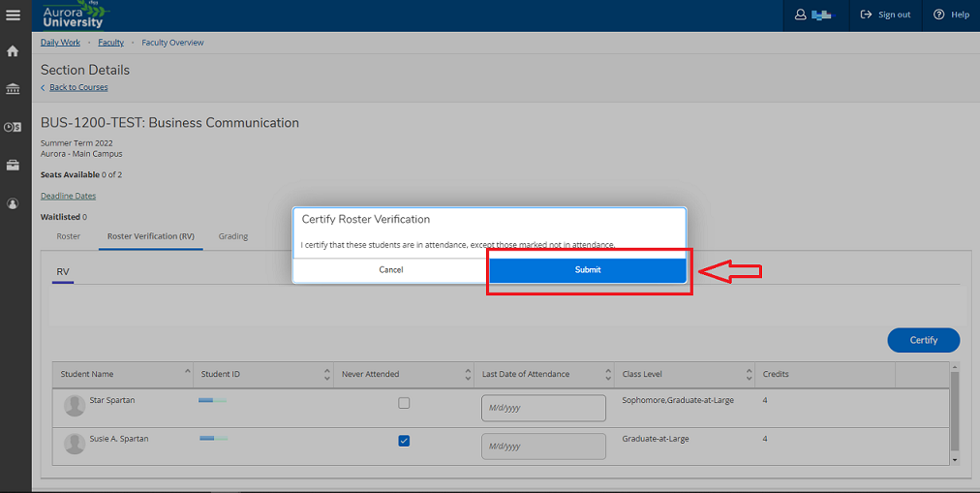Uncheck Never Attended for Susie A. Spartan
The height and width of the screenshot is (493, 980).
click(x=405, y=441)
